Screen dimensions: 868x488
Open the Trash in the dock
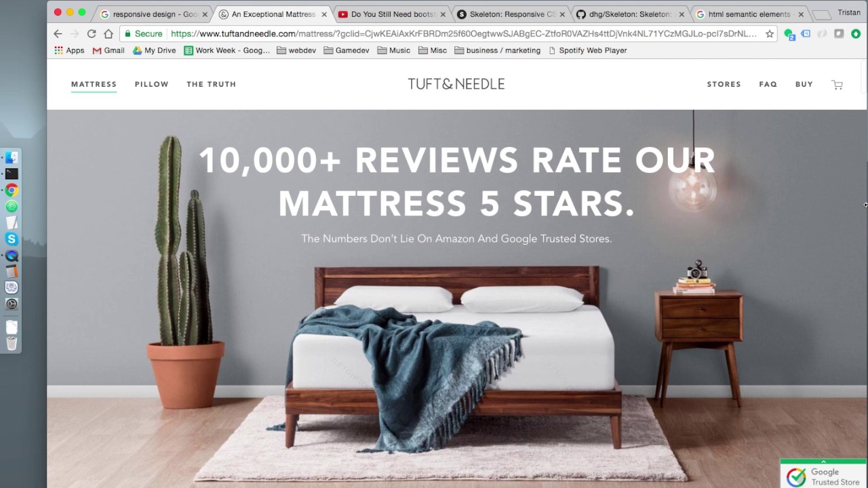[x=12, y=343]
